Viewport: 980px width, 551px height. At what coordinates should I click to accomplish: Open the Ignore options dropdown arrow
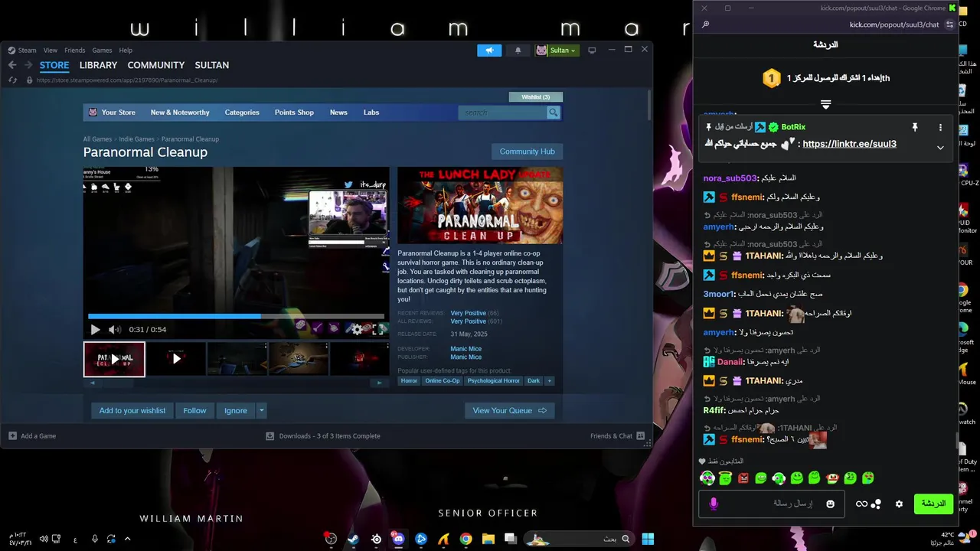[261, 411]
